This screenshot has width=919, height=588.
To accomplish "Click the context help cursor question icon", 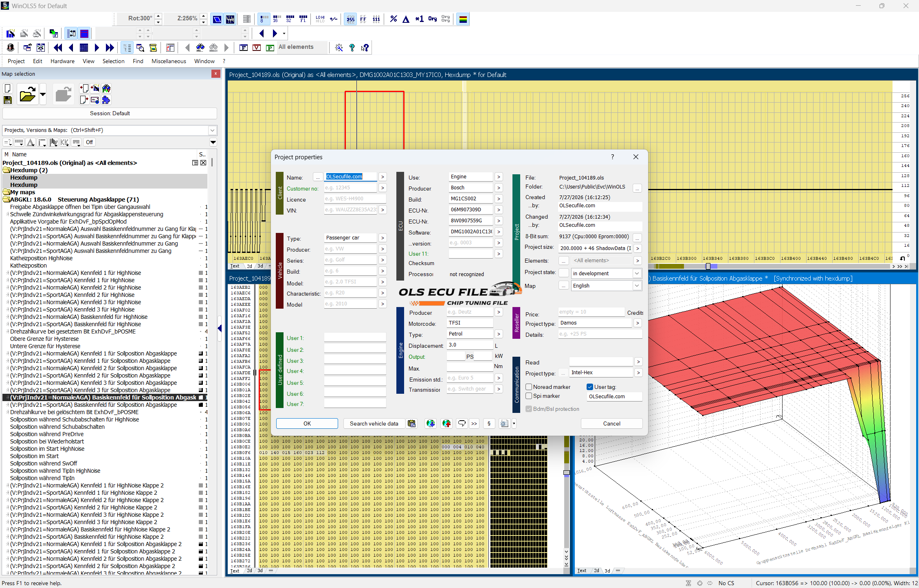I will 365,48.
